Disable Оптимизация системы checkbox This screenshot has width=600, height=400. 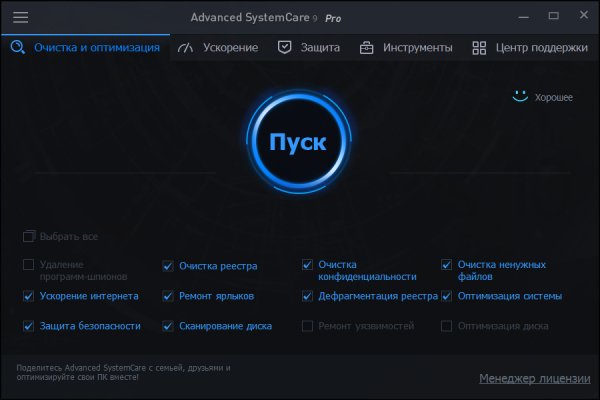point(446,296)
